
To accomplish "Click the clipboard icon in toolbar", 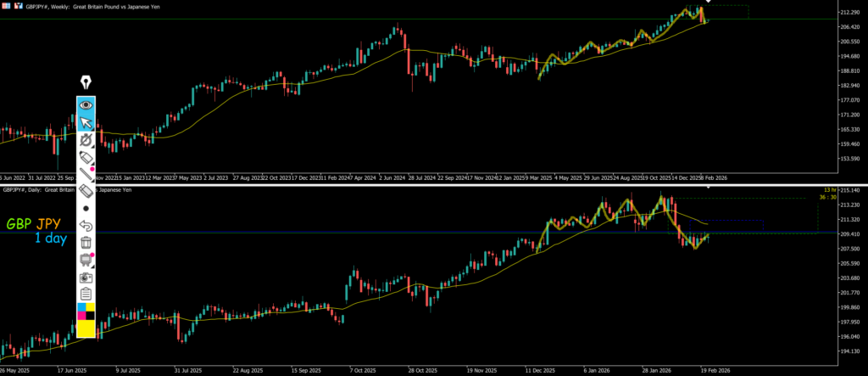I will (86, 294).
